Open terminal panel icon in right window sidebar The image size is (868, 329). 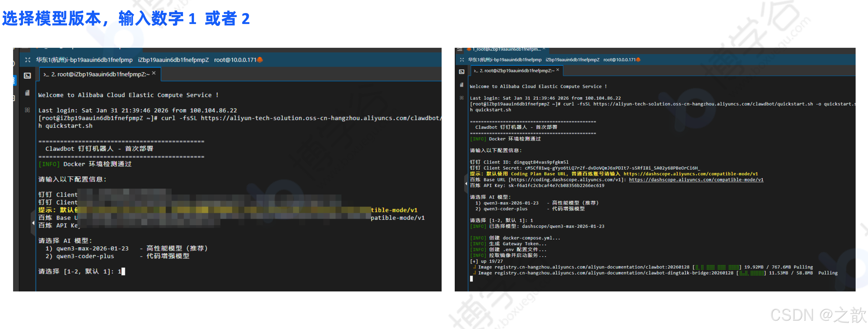(x=462, y=71)
